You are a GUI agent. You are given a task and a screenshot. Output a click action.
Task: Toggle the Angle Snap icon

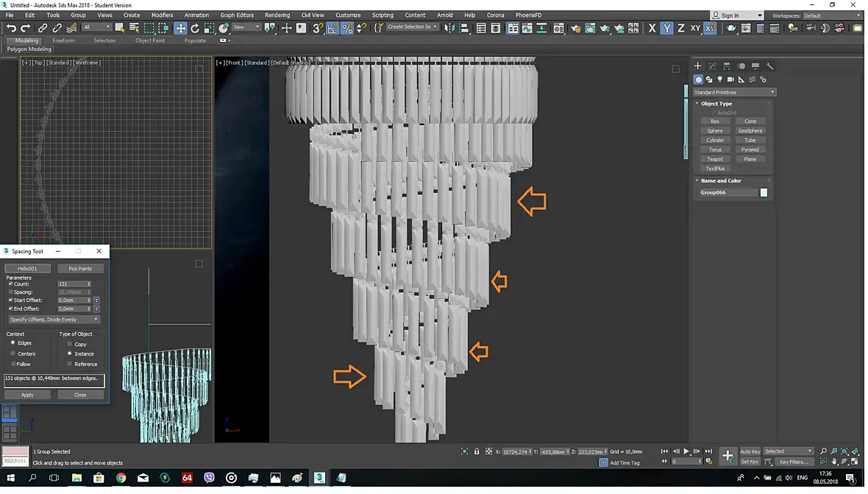point(332,28)
